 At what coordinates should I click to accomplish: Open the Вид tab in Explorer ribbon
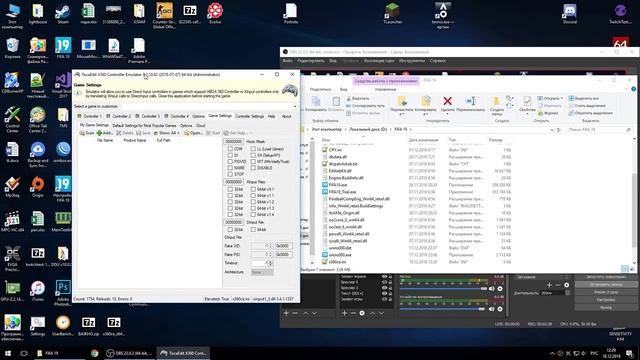(x=344, y=89)
